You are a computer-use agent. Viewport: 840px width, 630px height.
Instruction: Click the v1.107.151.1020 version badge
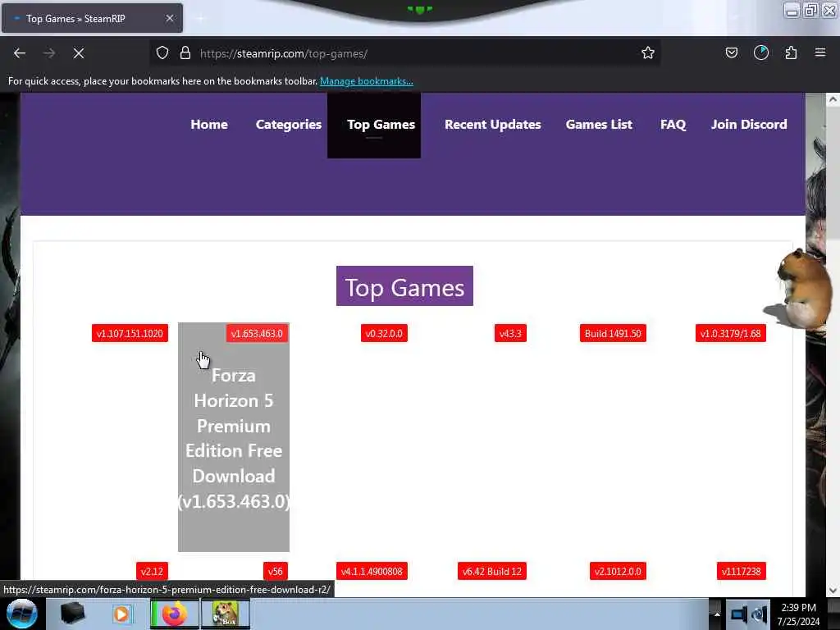pyautogui.click(x=130, y=333)
